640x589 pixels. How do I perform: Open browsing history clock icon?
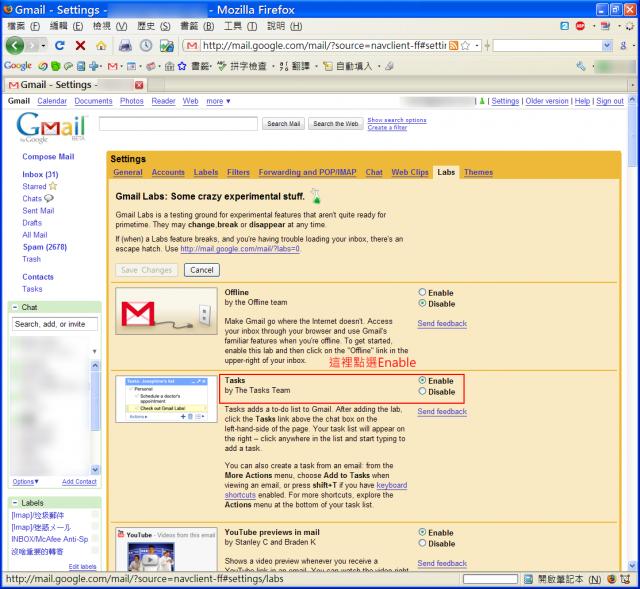(x=146, y=45)
